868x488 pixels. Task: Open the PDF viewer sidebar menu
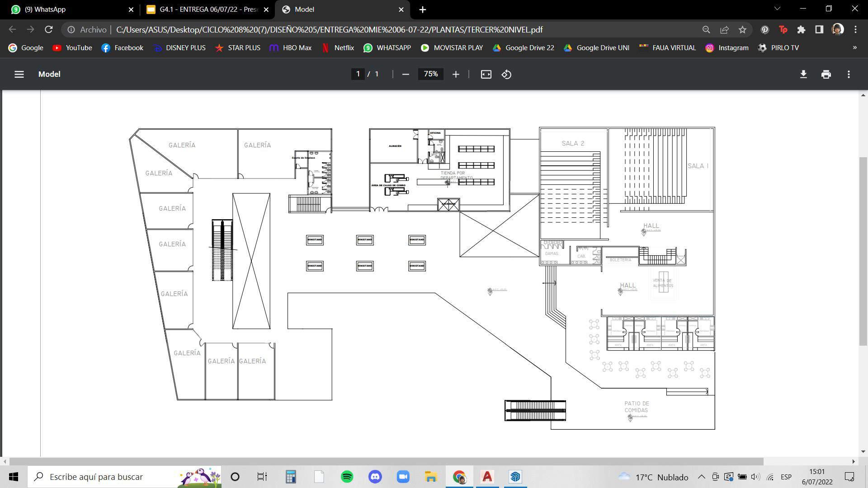point(19,74)
